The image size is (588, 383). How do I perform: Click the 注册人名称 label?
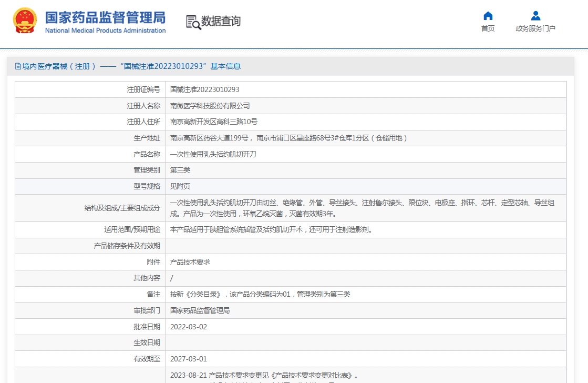pos(143,106)
